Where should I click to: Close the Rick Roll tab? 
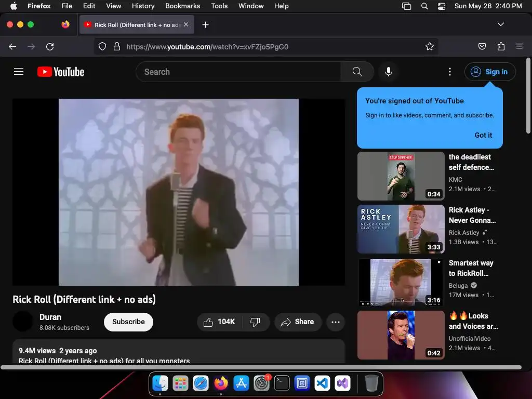coord(186,24)
